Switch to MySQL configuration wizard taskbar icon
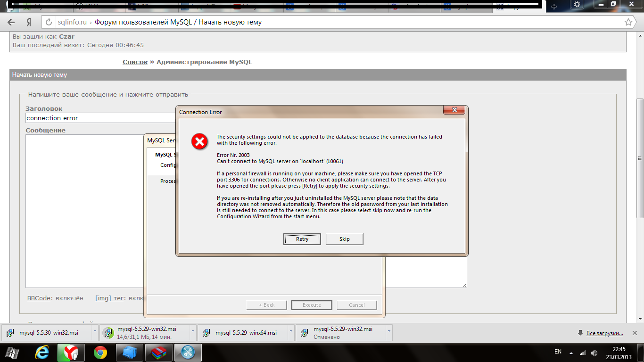 coord(188,352)
